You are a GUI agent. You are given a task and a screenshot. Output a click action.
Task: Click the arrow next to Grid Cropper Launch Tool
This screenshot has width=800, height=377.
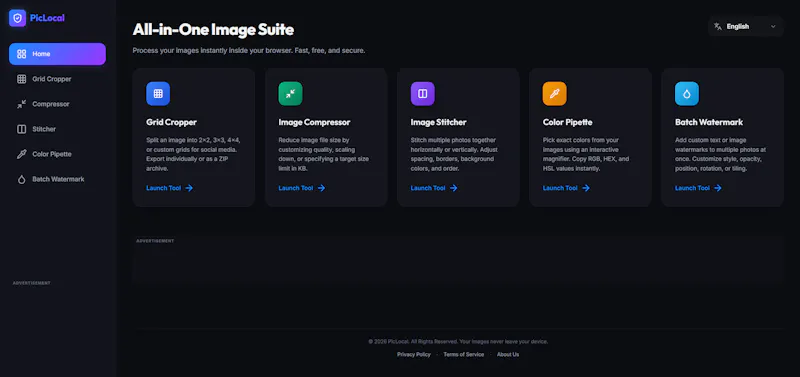coord(189,188)
